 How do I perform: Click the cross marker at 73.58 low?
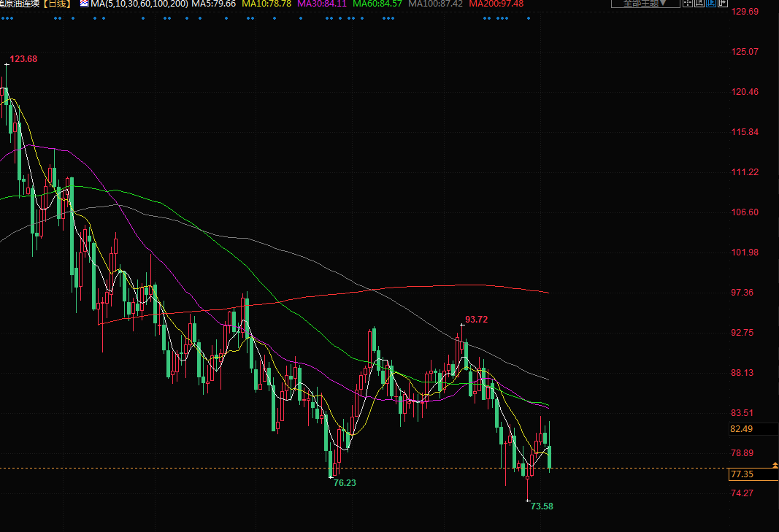pos(528,500)
